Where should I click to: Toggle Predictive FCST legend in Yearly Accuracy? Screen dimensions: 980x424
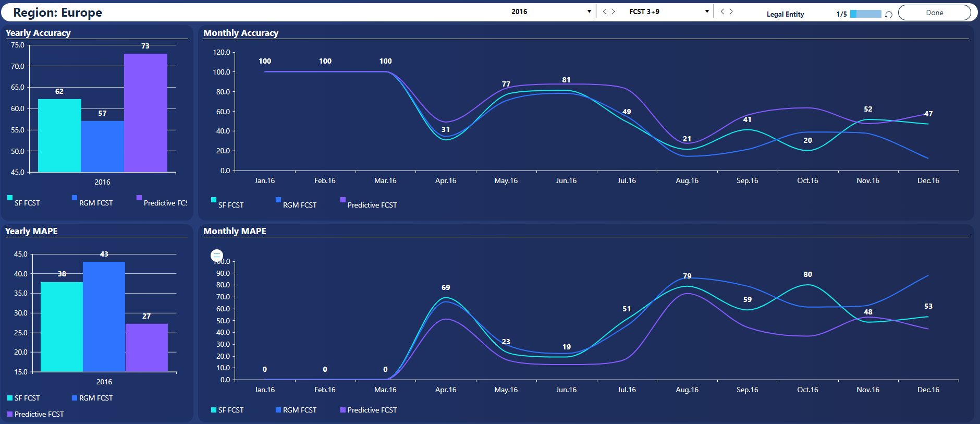pos(162,201)
